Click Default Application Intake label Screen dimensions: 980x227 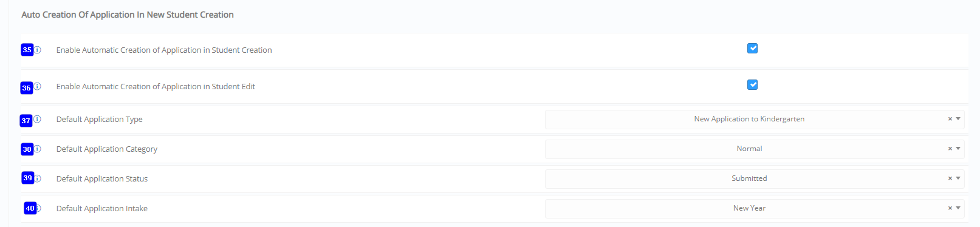pos(102,208)
